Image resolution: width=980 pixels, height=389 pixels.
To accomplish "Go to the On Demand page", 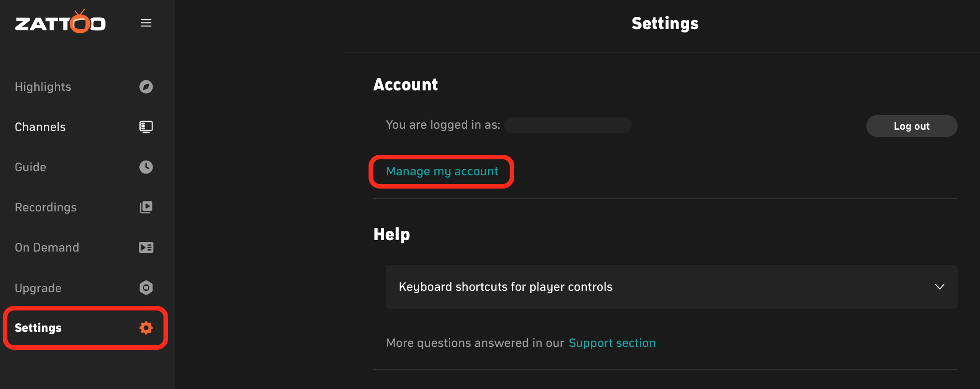I will (47, 247).
